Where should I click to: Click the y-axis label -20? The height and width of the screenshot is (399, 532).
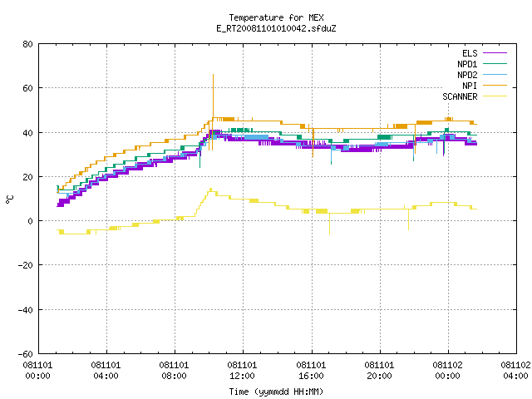click(x=26, y=265)
